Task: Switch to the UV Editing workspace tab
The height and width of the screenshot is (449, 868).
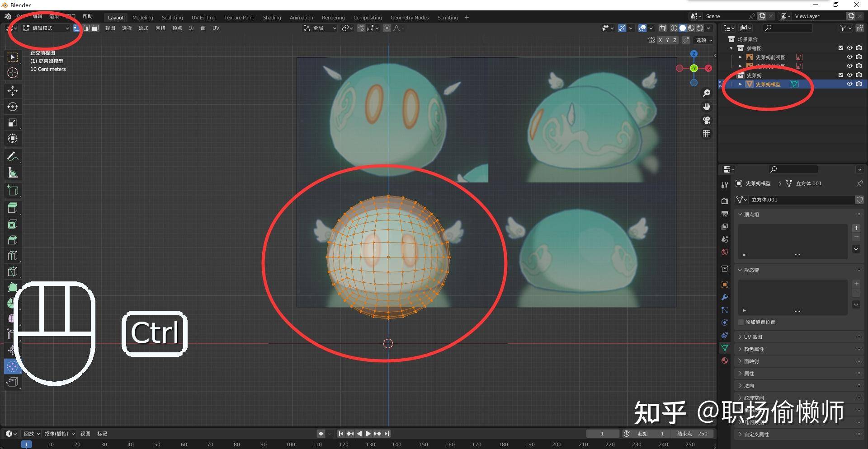Action: point(203,18)
